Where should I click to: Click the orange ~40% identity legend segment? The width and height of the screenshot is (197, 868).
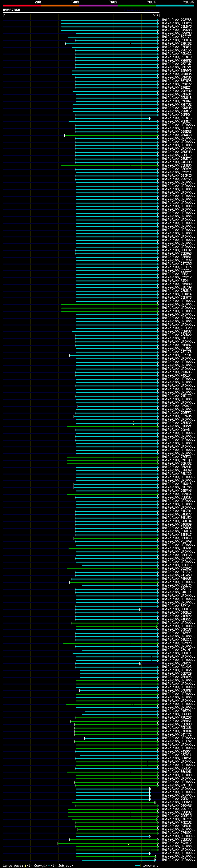(x=60, y=6)
